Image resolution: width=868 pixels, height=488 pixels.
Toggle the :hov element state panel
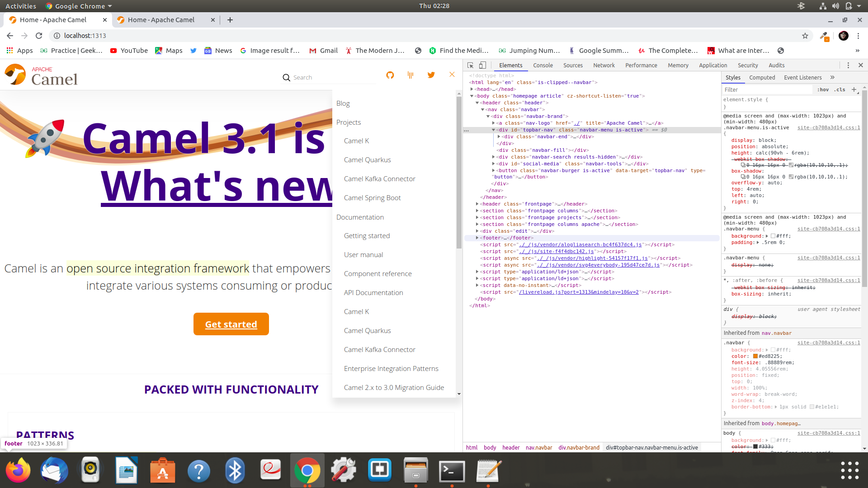pyautogui.click(x=823, y=90)
